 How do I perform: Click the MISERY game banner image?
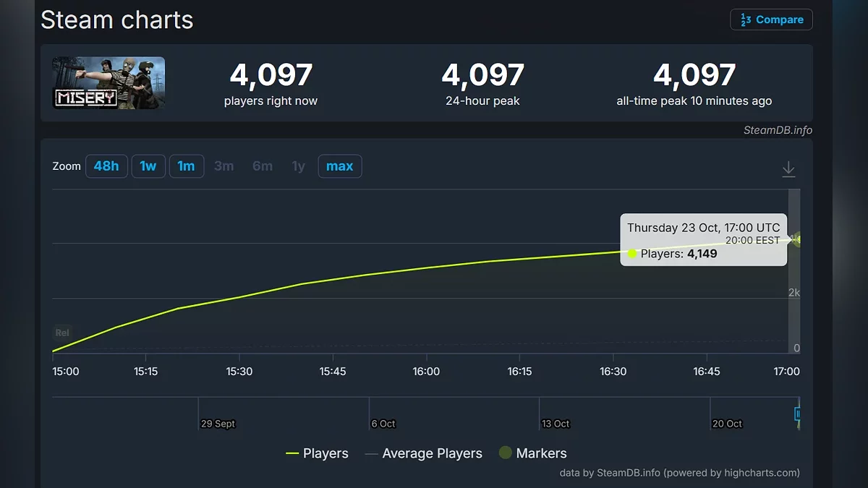(109, 83)
